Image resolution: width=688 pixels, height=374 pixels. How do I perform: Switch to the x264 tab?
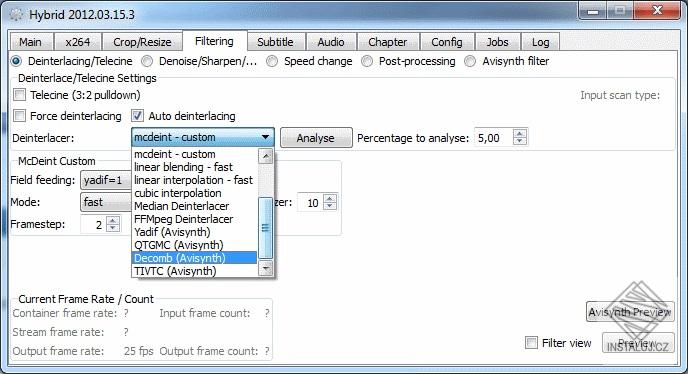coord(77,42)
